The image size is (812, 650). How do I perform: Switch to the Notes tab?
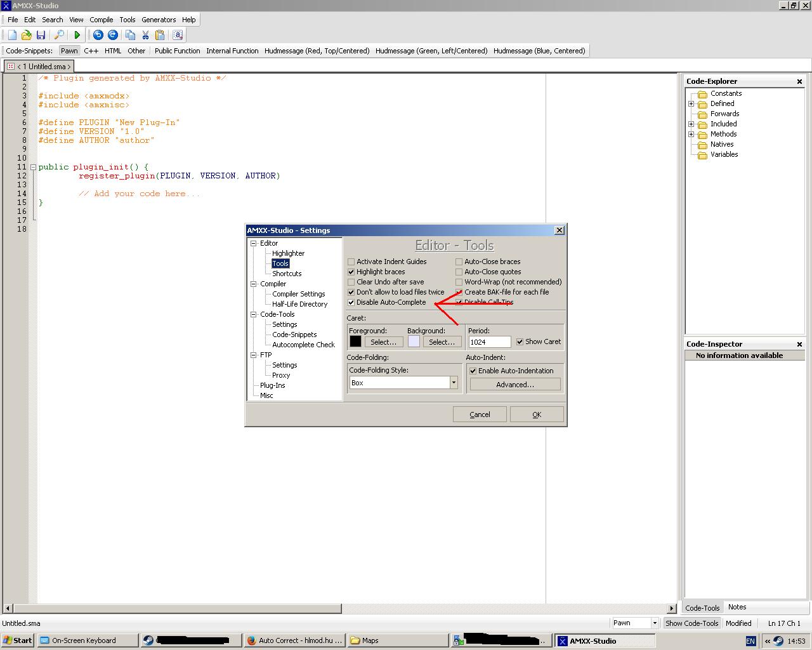point(737,607)
